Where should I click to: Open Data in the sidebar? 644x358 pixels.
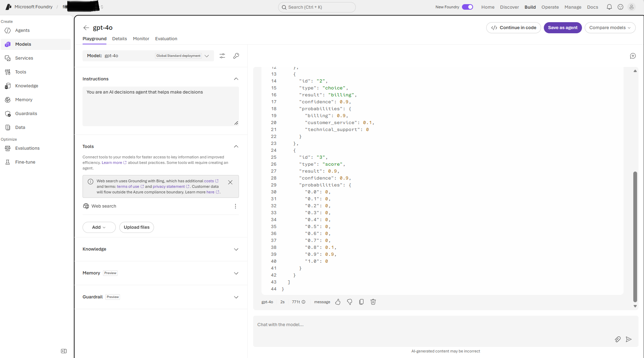[36, 128]
